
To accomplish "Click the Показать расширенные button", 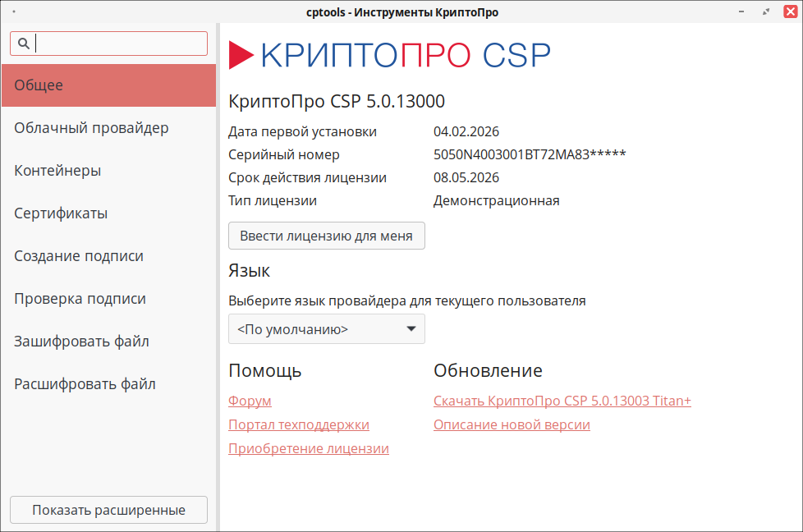I will [108, 510].
